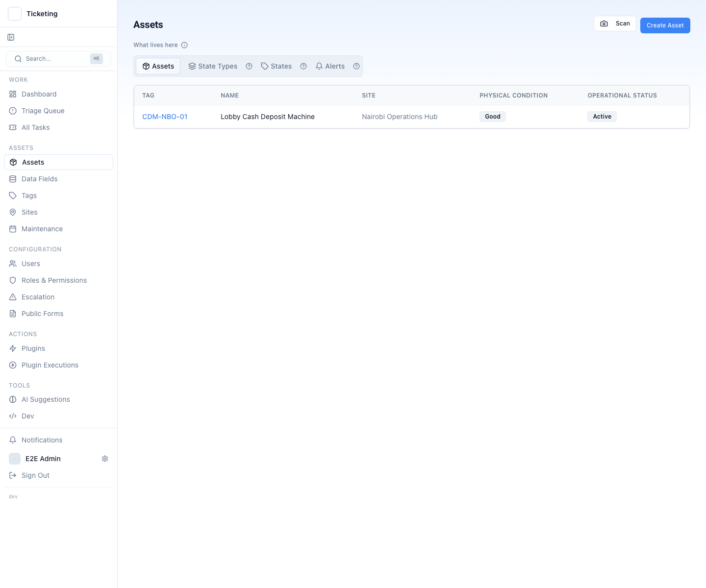Switch to Alerts tab

330,66
